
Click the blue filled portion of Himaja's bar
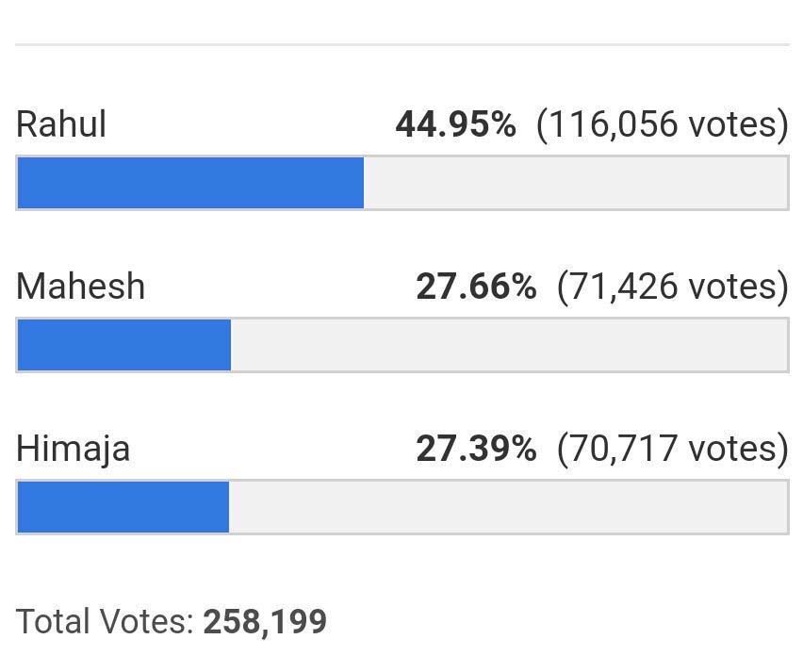tap(123, 507)
